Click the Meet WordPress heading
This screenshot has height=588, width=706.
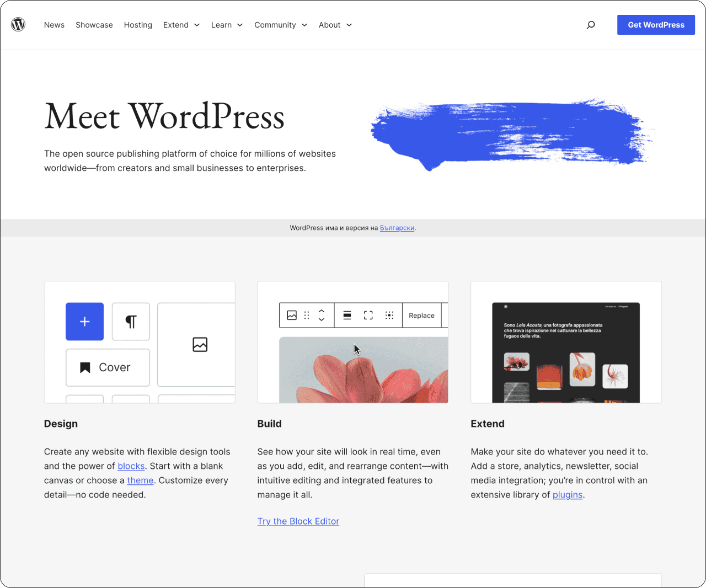click(x=164, y=116)
